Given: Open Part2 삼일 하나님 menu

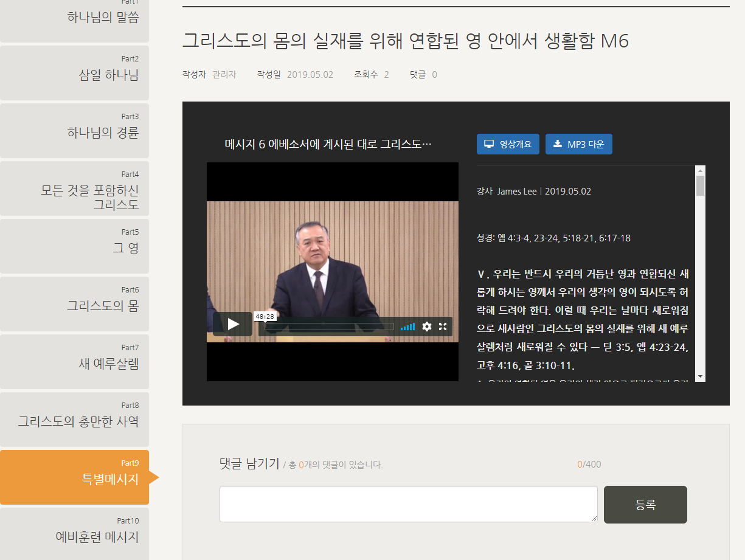Looking at the screenshot, I should [74, 72].
